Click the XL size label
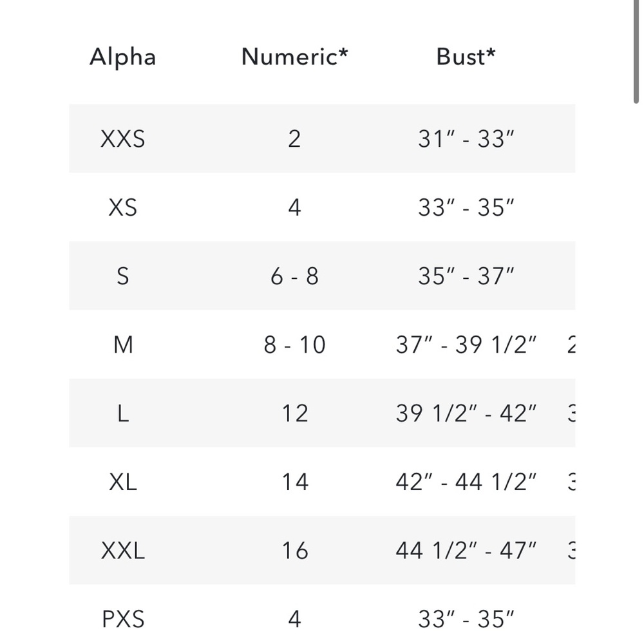644x644 pixels. coord(123,482)
